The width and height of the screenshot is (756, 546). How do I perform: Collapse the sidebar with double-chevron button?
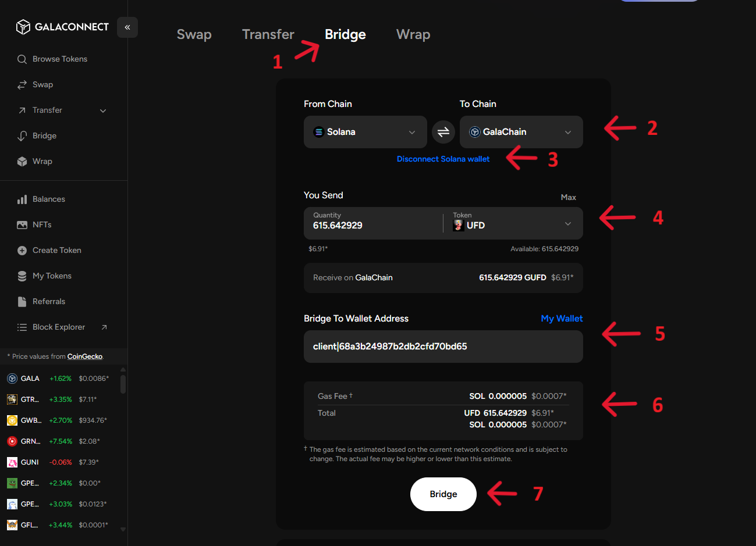click(127, 27)
